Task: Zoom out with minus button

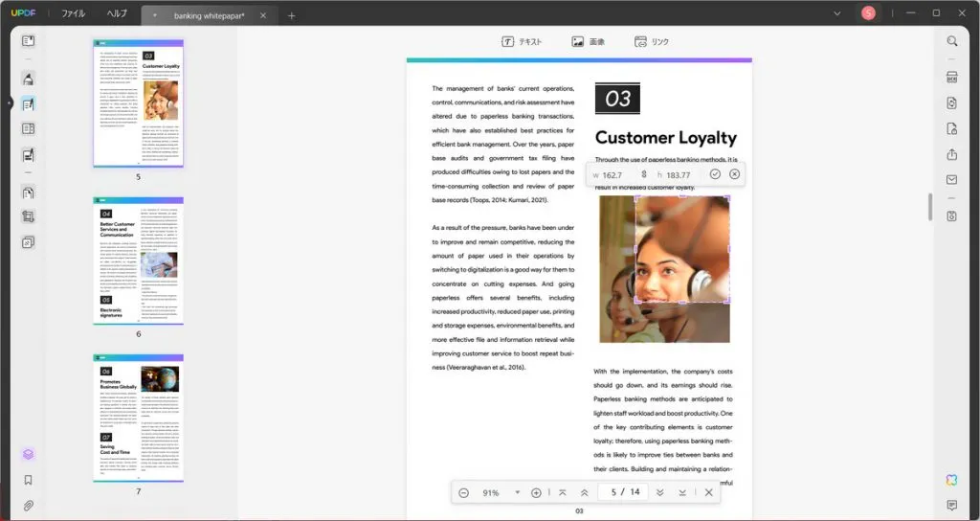Action: coord(464,493)
